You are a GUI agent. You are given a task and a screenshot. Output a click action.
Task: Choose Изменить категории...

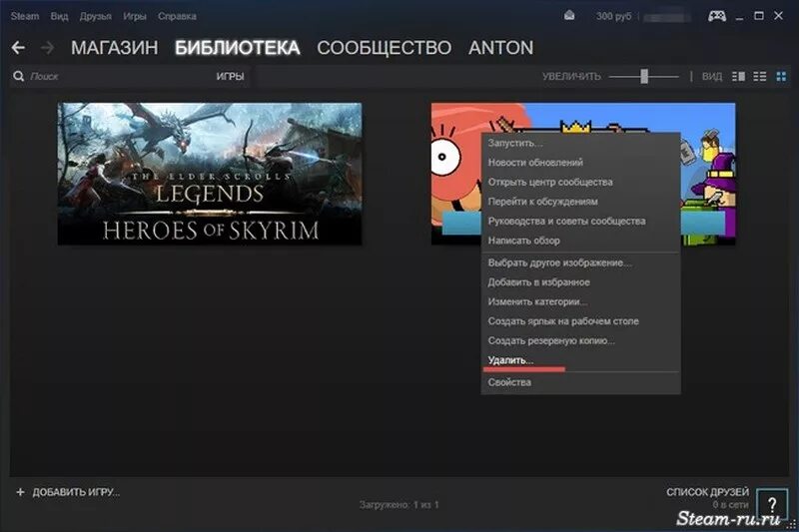581,301
